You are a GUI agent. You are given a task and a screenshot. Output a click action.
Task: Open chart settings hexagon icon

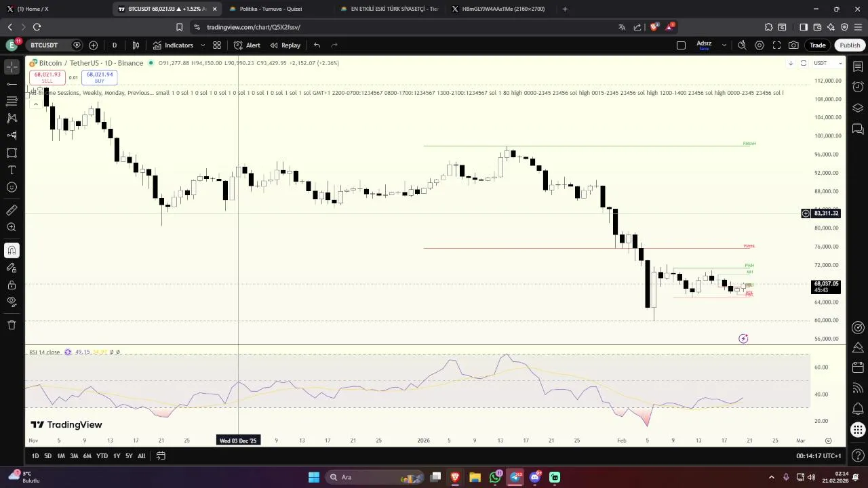tap(759, 45)
